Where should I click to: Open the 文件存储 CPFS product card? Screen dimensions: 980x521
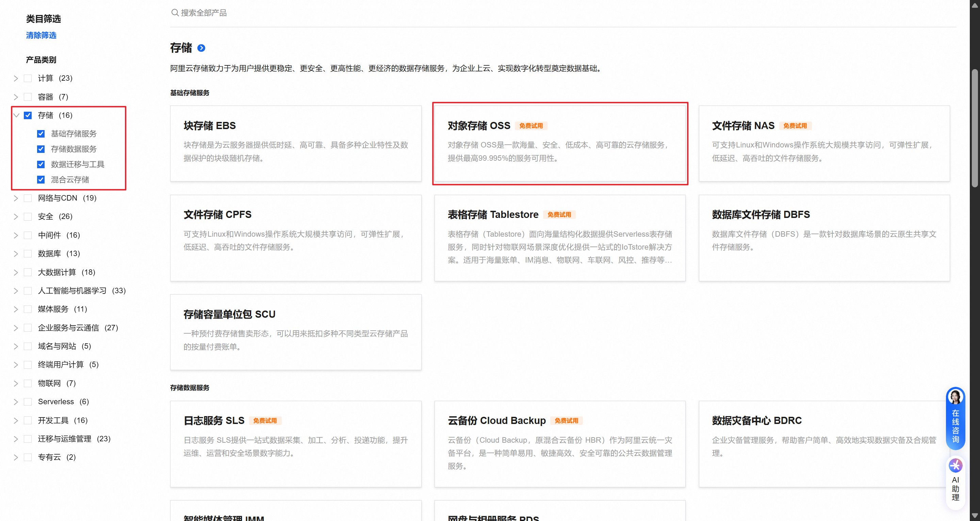pos(296,238)
